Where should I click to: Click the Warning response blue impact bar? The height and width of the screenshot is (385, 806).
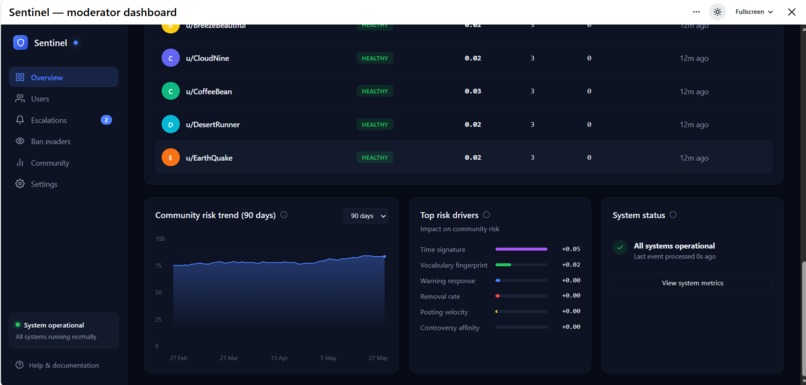point(498,281)
